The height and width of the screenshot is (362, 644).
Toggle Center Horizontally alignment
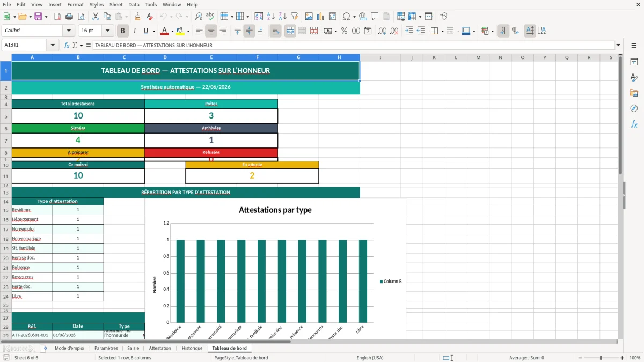211,31
